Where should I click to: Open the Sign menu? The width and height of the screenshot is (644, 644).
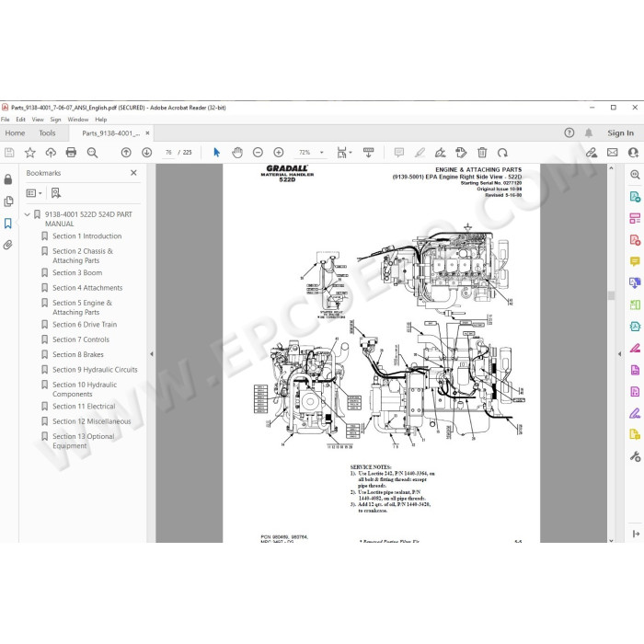55,120
